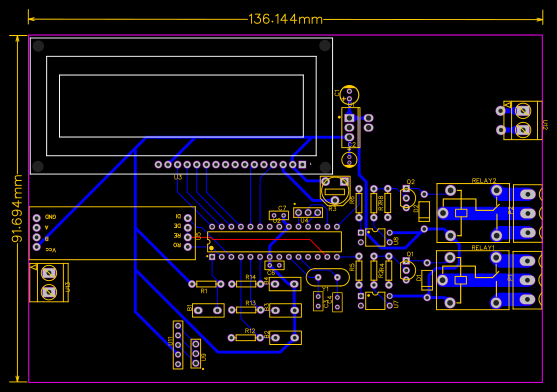Select the C1 electrolytic capacitor footprint

(350, 95)
